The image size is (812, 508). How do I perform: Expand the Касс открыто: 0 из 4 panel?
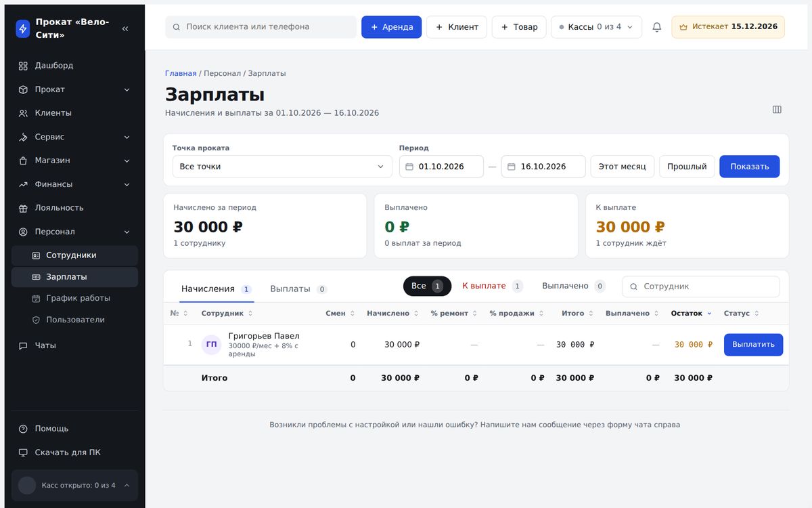[x=74, y=485]
